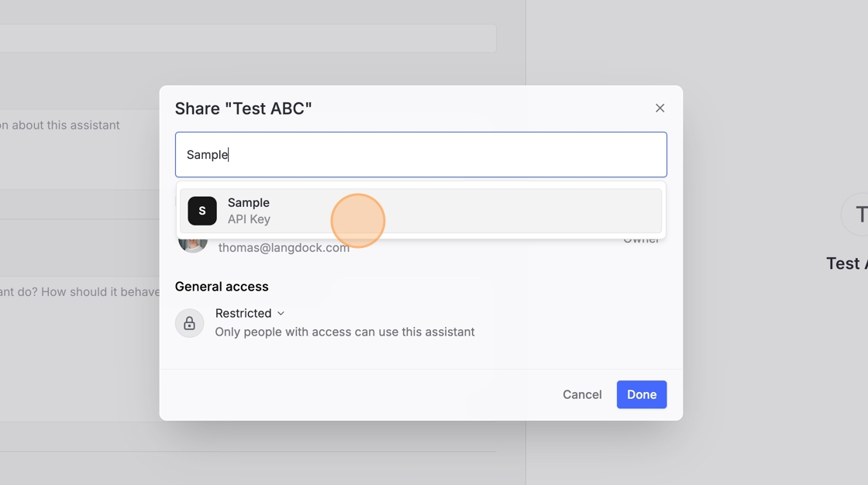Select the Sample API Key suggestion
Image resolution: width=868 pixels, height=485 pixels.
click(x=421, y=211)
